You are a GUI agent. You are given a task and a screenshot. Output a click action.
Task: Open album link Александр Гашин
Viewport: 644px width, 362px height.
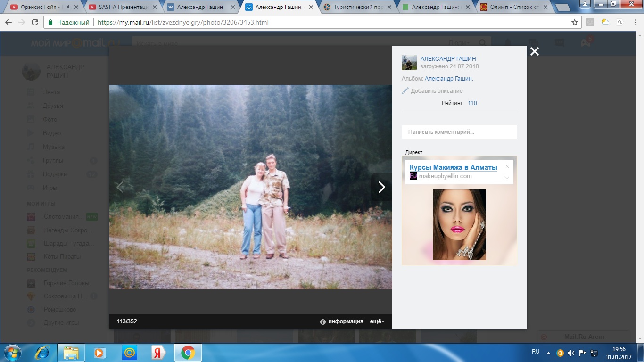tap(449, 79)
